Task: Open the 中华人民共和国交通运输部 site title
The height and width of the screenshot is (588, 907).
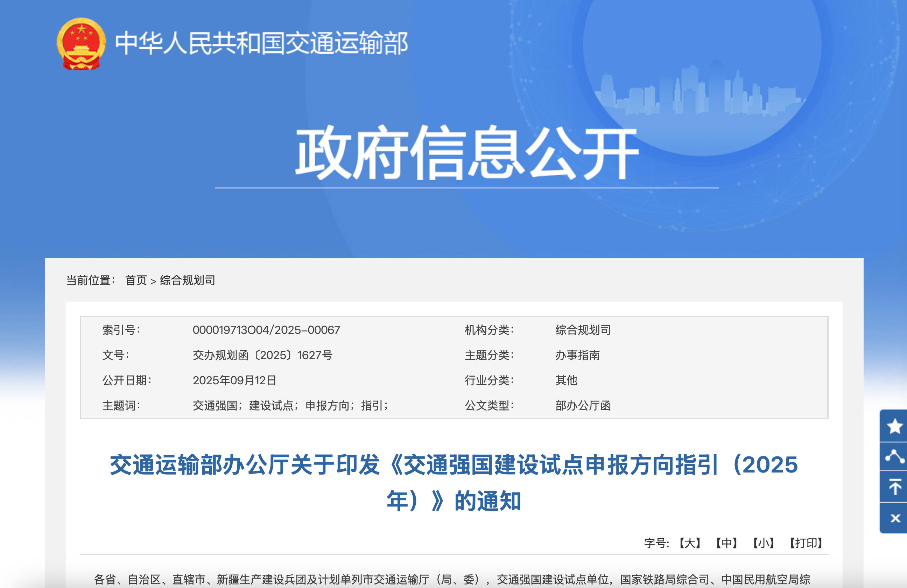Action: pos(261,43)
